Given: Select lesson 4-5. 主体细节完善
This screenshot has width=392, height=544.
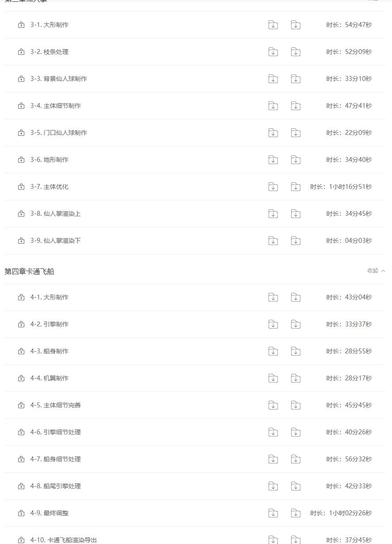Looking at the screenshot, I should click(x=56, y=405).
